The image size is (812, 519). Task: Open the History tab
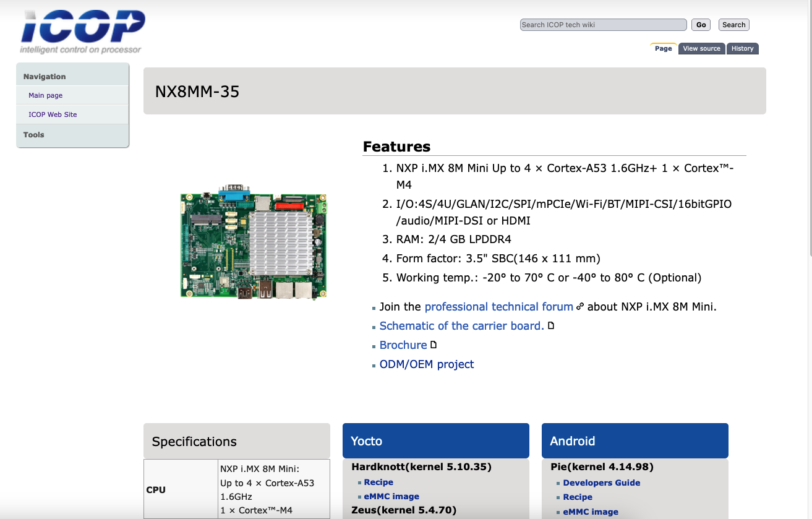tap(742, 48)
